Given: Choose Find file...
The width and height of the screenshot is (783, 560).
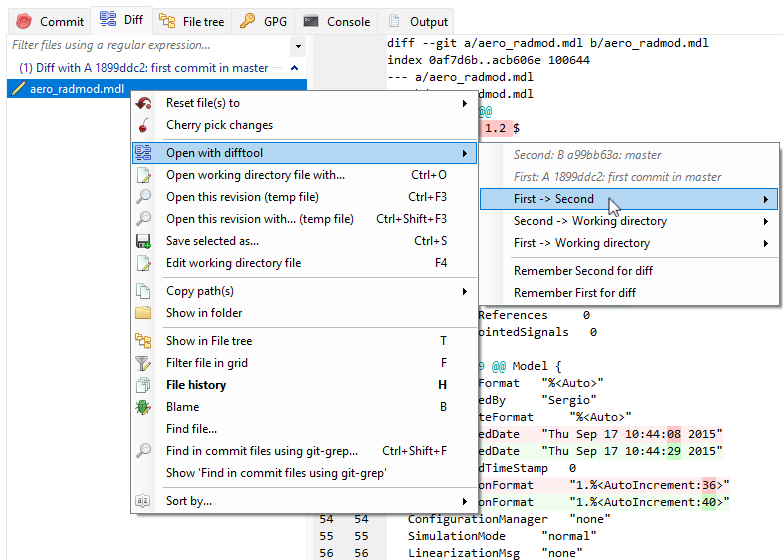Looking at the screenshot, I should click(305, 429).
